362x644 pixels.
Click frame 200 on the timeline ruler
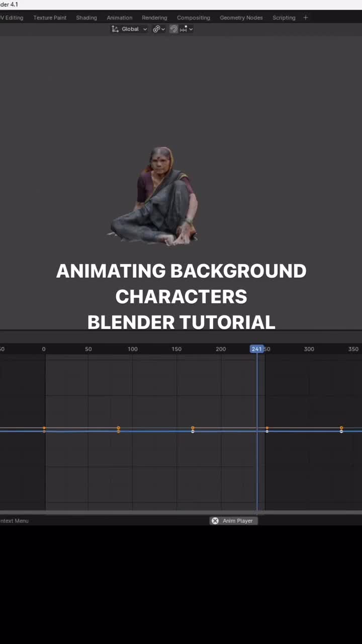click(221, 349)
